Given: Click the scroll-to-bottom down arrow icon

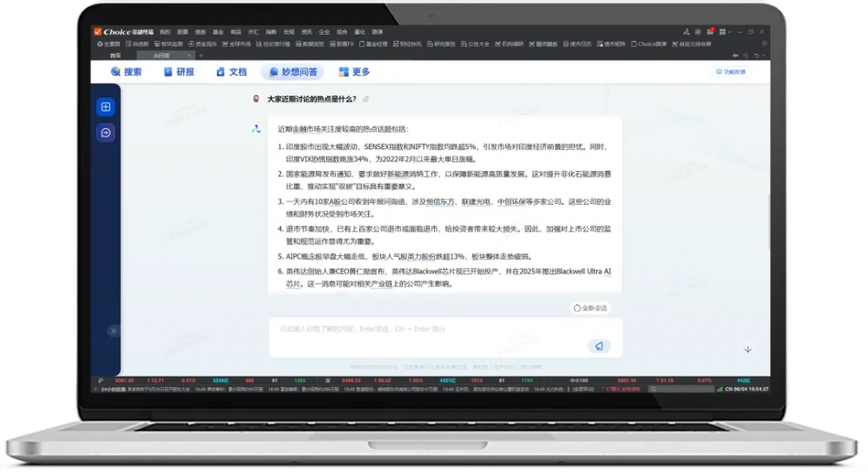Looking at the screenshot, I should pyautogui.click(x=748, y=349).
